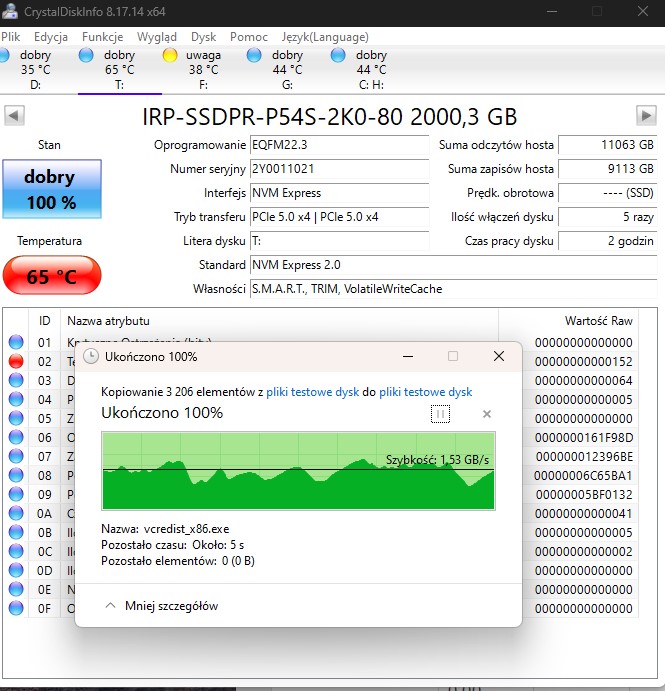Click the 'Nazwa atrybutu' column header

click(108, 321)
